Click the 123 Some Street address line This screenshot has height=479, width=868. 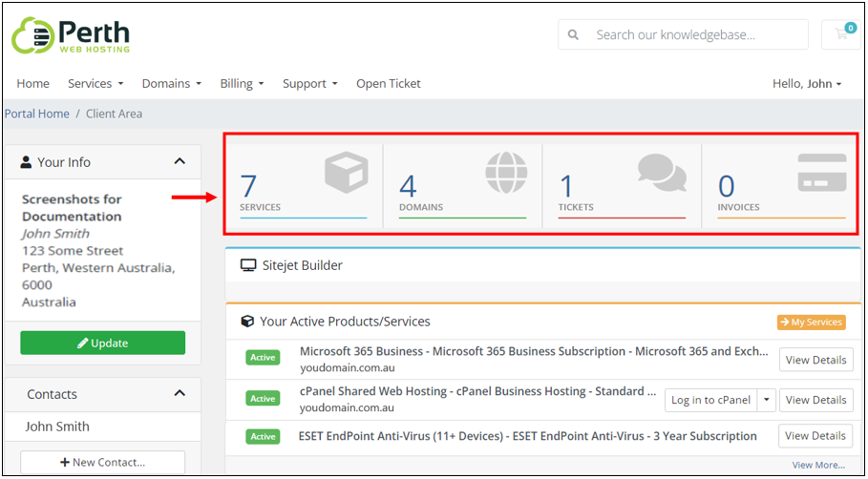[73, 251]
